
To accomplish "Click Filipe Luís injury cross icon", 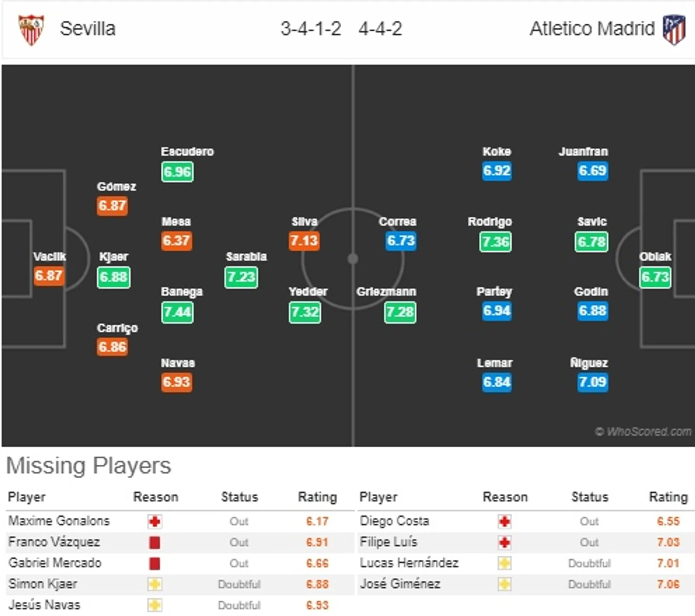I will pyautogui.click(x=505, y=542).
